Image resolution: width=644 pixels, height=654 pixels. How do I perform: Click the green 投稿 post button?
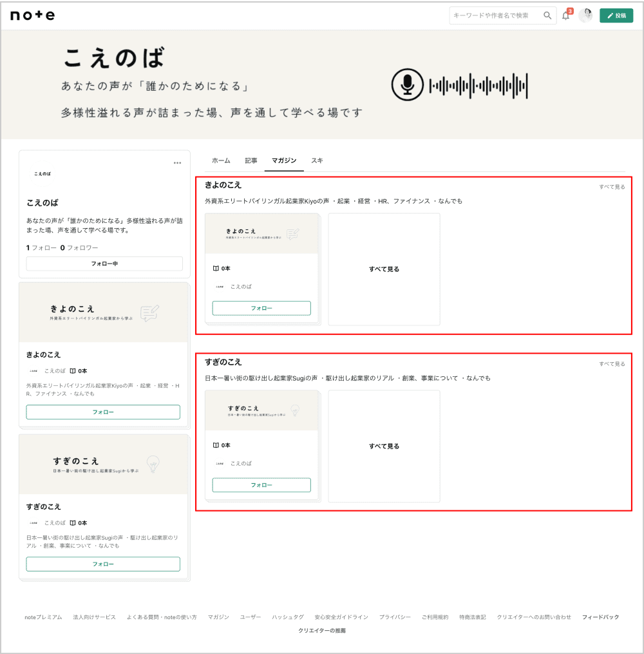[x=616, y=15]
